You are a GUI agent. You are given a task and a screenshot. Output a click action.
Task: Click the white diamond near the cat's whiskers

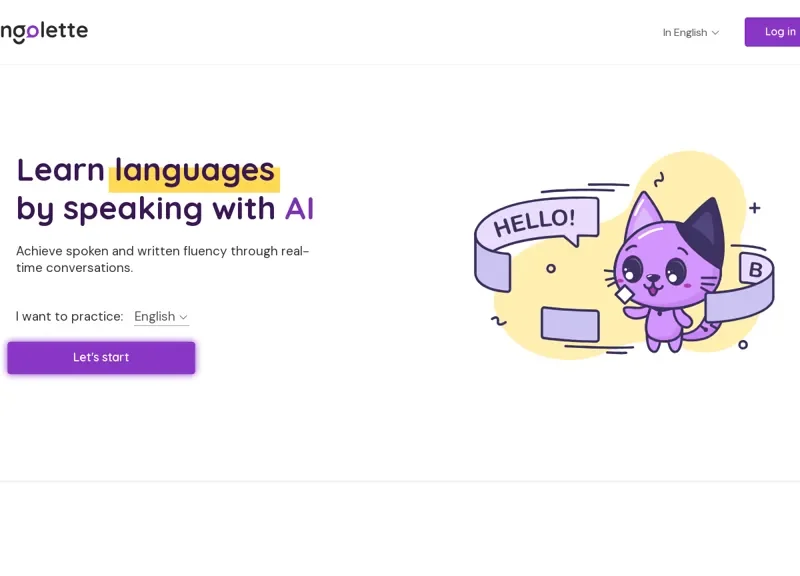[x=624, y=294]
